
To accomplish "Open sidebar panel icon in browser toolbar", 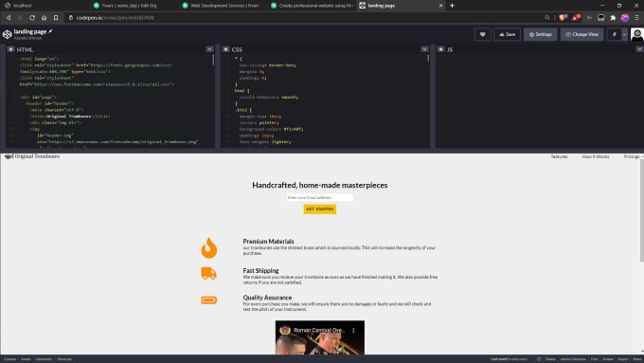I will coord(600,18).
